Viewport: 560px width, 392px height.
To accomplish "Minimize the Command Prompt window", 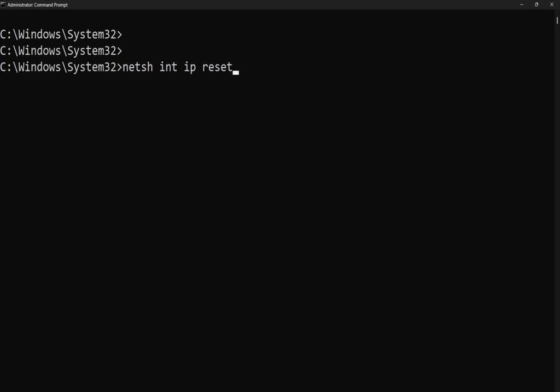I will pyautogui.click(x=521, y=4).
